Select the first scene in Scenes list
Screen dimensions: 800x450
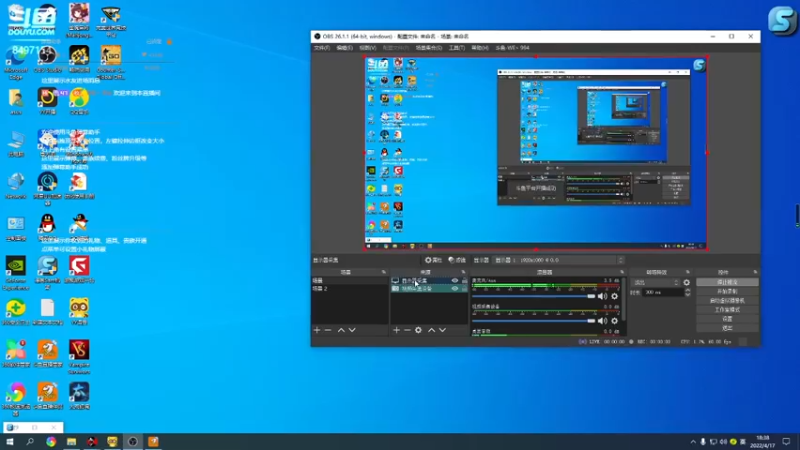click(x=349, y=281)
